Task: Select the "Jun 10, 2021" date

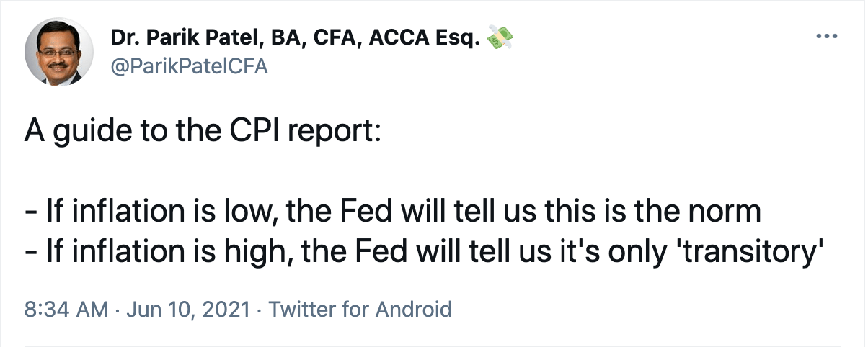Action: [187, 310]
